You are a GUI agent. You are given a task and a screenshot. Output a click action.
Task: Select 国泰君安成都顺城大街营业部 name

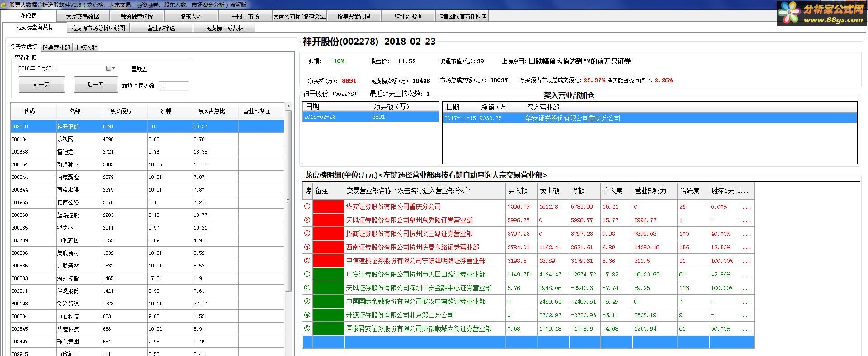tap(419, 328)
